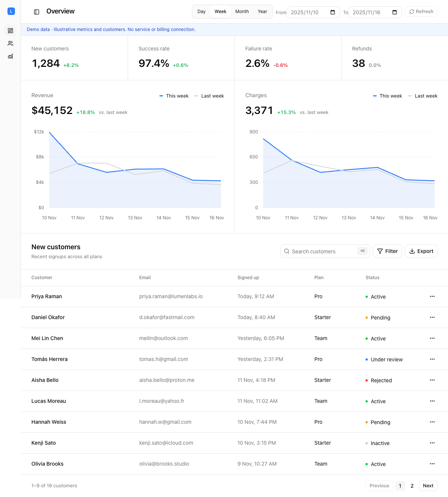
Task: Open the Filter button
Action: click(x=388, y=251)
